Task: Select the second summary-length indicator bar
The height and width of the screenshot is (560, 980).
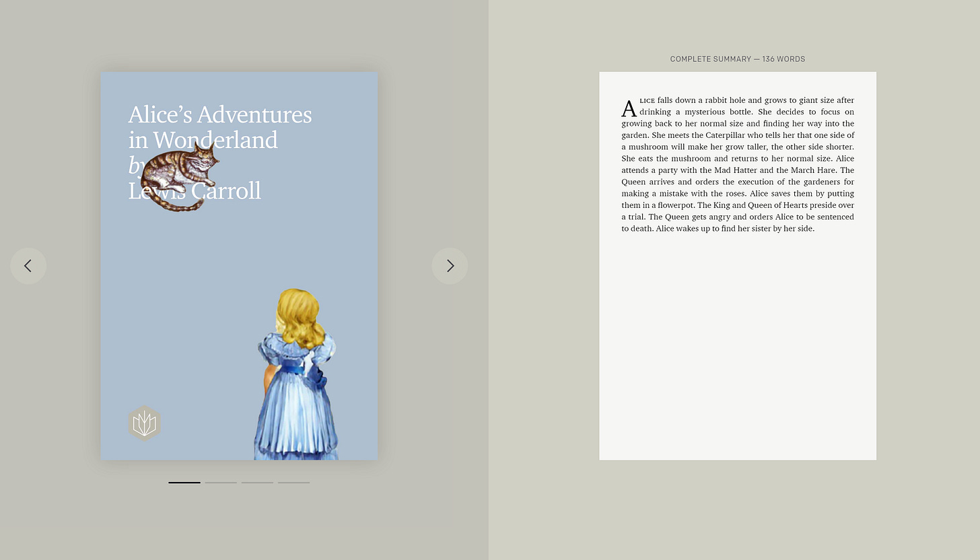Action: tap(221, 482)
